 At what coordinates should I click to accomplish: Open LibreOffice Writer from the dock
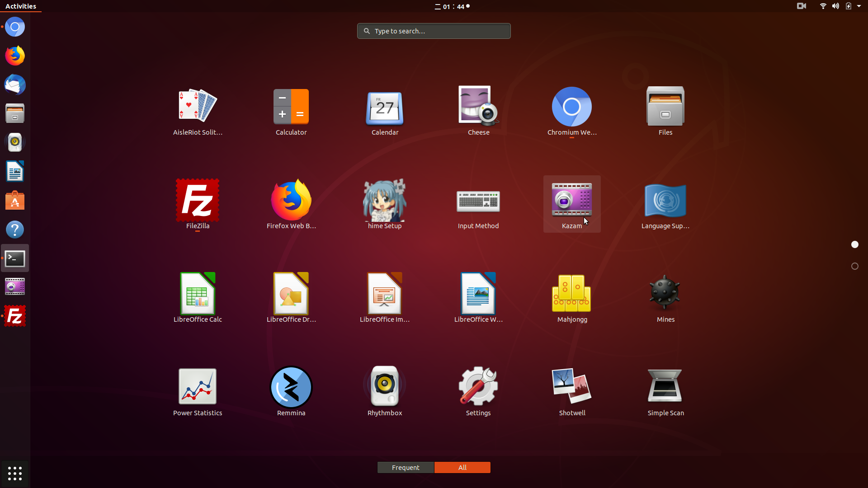(x=15, y=172)
